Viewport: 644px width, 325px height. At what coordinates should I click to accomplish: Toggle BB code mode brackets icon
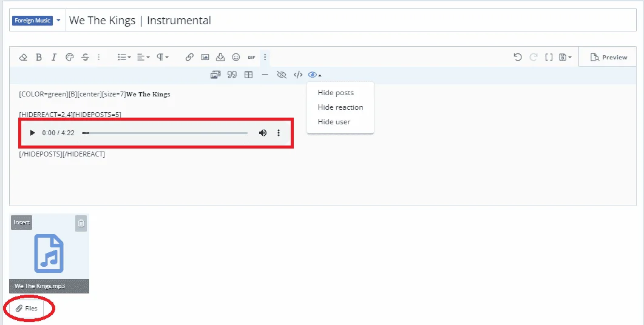pyautogui.click(x=549, y=58)
